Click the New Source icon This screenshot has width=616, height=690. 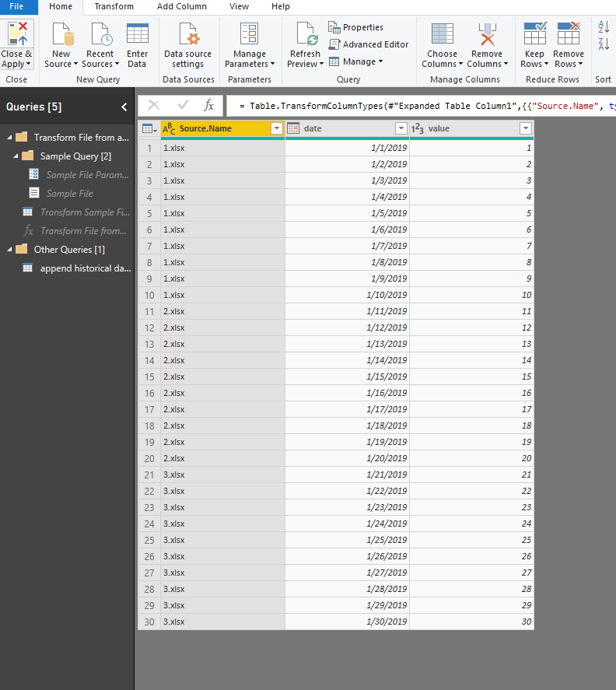[63, 34]
